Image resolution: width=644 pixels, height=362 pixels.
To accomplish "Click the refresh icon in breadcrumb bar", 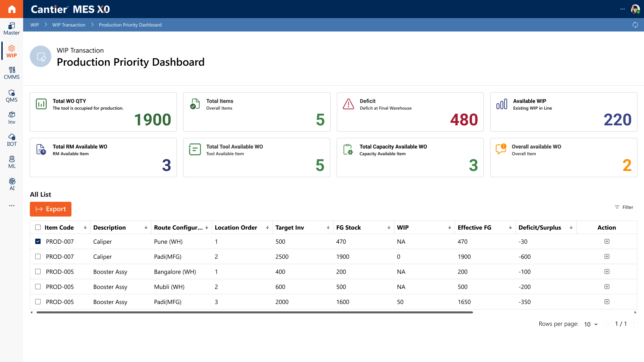I will pos(635,25).
